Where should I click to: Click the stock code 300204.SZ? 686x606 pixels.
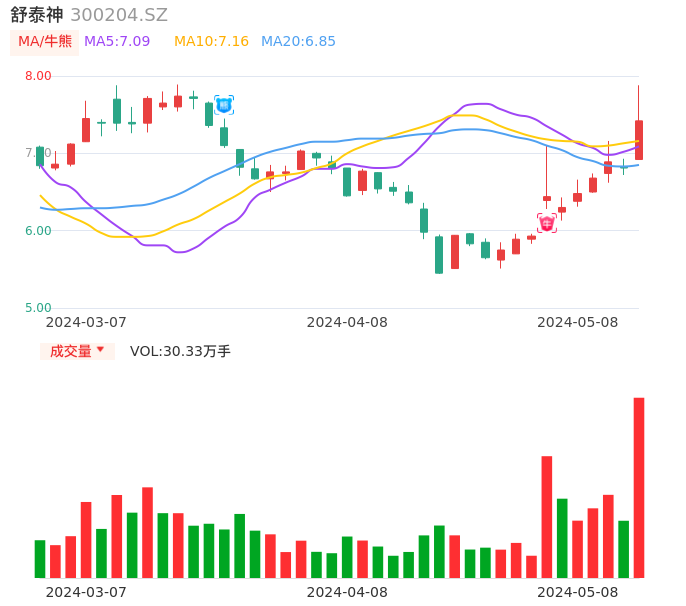click(119, 15)
